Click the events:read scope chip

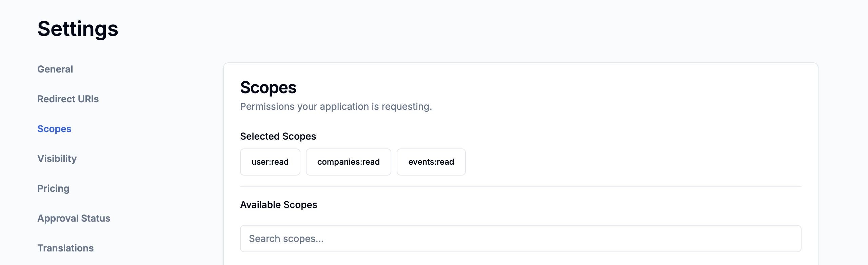pos(431,162)
